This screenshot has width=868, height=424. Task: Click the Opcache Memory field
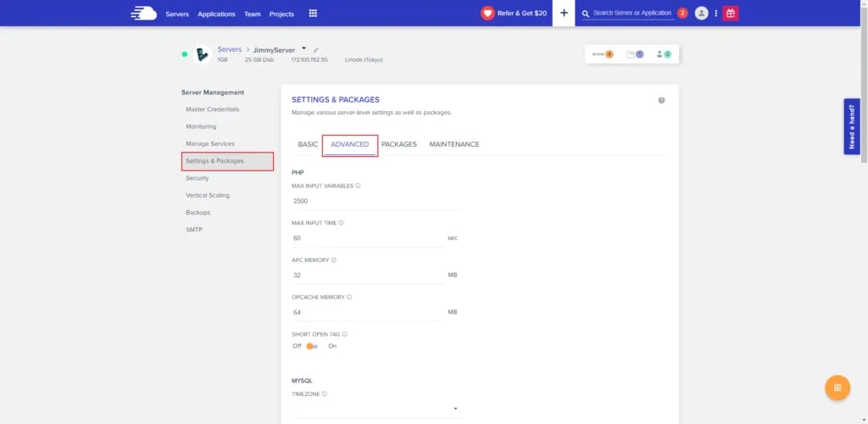pyautogui.click(x=368, y=313)
